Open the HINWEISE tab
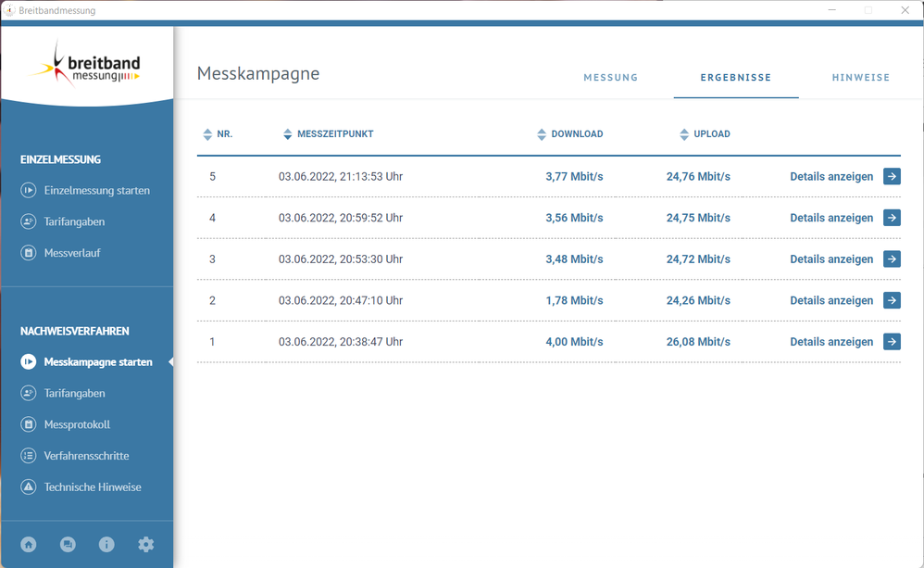Viewport: 924px width, 568px height. [x=861, y=77]
